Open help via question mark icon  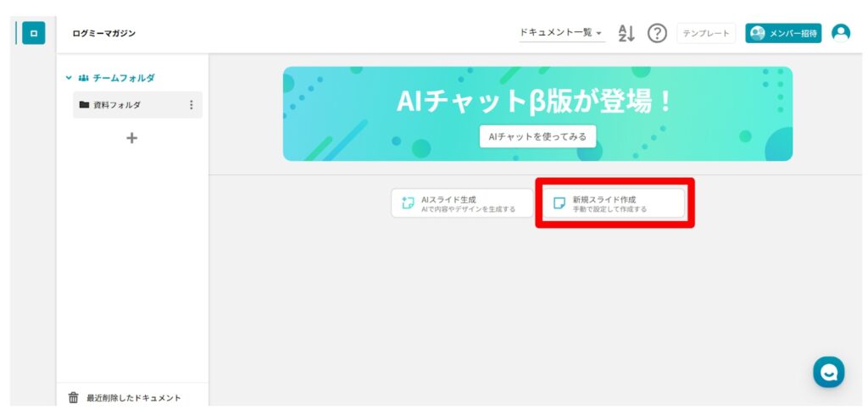point(657,33)
